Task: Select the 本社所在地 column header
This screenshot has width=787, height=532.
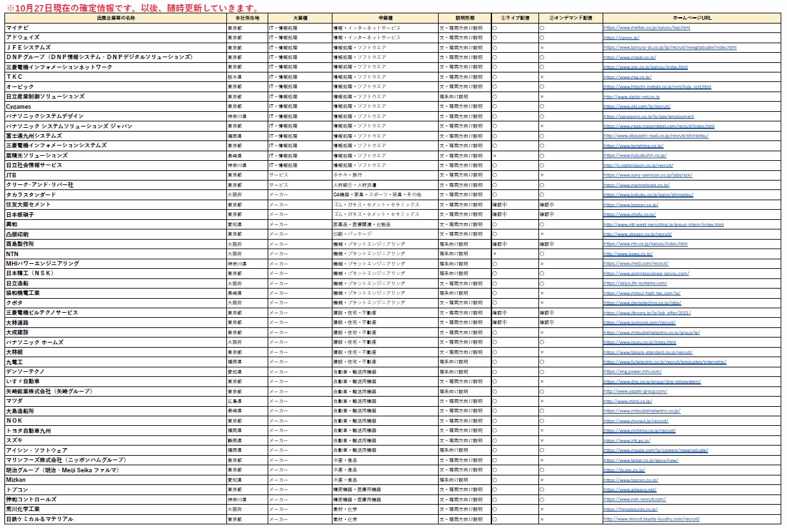Action: point(247,18)
